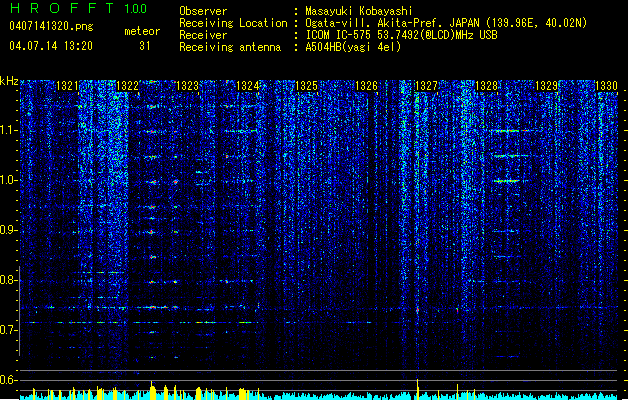629x400 pixels.
Task: Click the date stamp 04.07.14 13:20
Action: [x=51, y=46]
